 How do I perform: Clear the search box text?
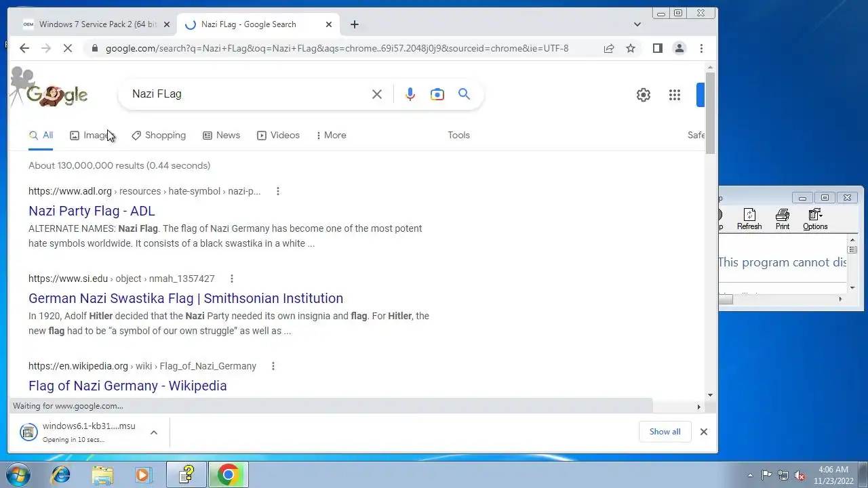377,94
